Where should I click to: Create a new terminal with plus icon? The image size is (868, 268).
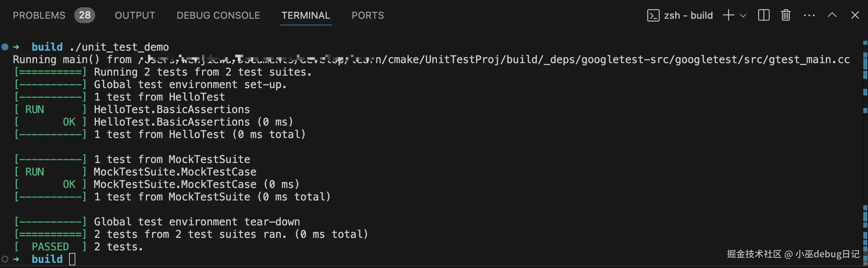point(728,15)
